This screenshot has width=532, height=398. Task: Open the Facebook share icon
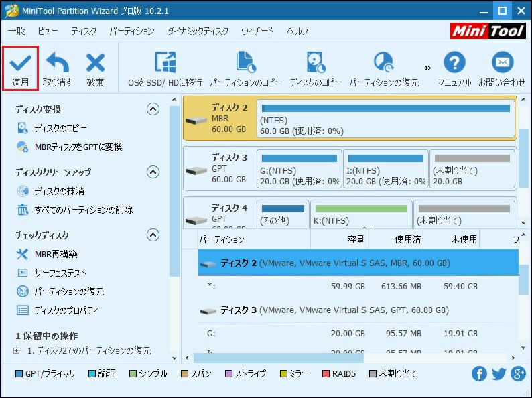coord(479,374)
